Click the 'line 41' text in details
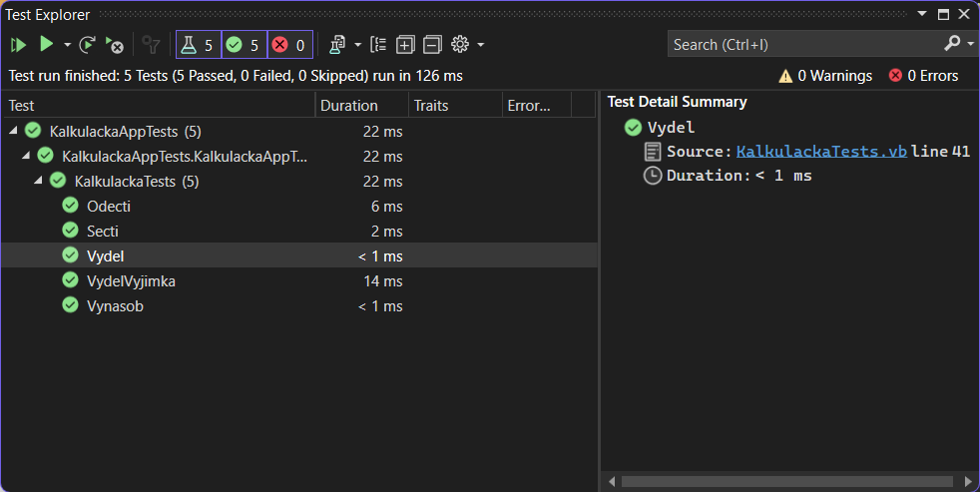The width and height of the screenshot is (980, 492). click(x=941, y=152)
